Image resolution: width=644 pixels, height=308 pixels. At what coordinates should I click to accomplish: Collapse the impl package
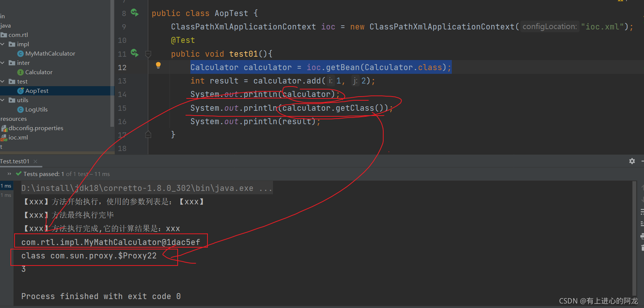pos(3,44)
